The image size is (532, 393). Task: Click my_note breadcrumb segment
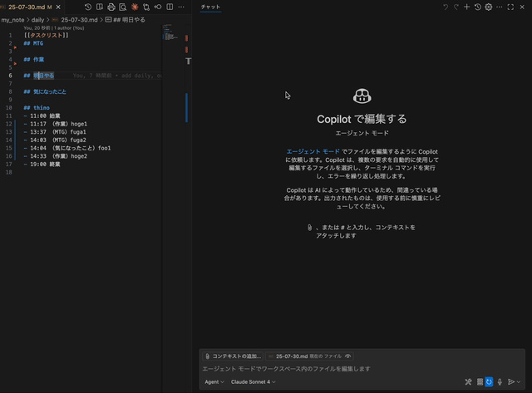coord(12,20)
